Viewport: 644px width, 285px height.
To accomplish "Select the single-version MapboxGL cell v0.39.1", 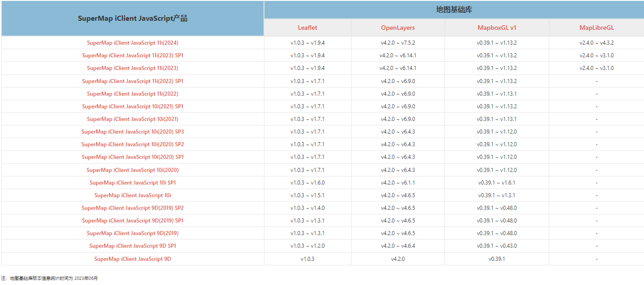I will click(497, 259).
